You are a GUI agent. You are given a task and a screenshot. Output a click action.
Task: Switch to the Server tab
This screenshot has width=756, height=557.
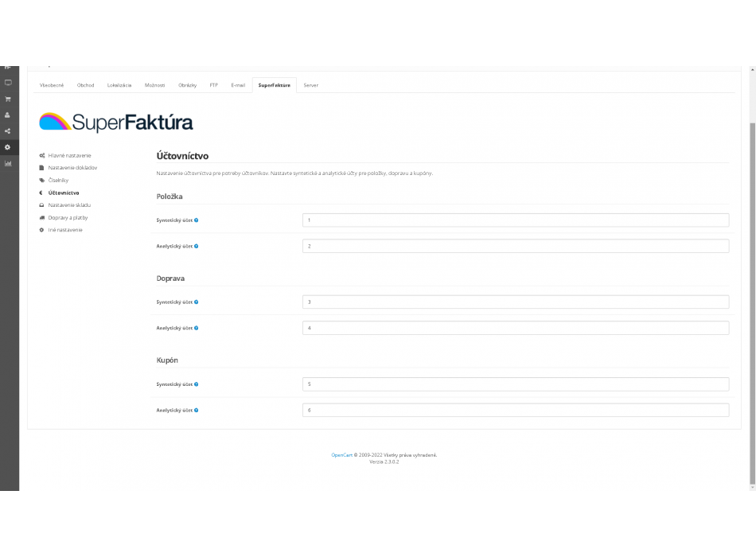[311, 85]
